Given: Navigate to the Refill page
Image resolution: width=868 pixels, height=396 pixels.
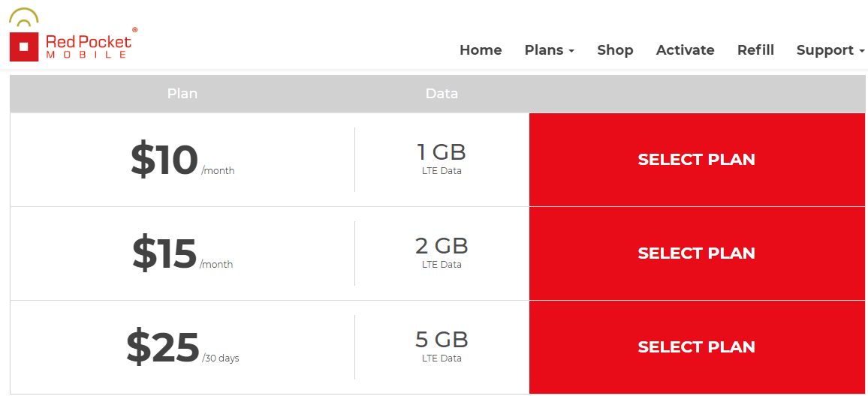Looking at the screenshot, I should click(755, 50).
